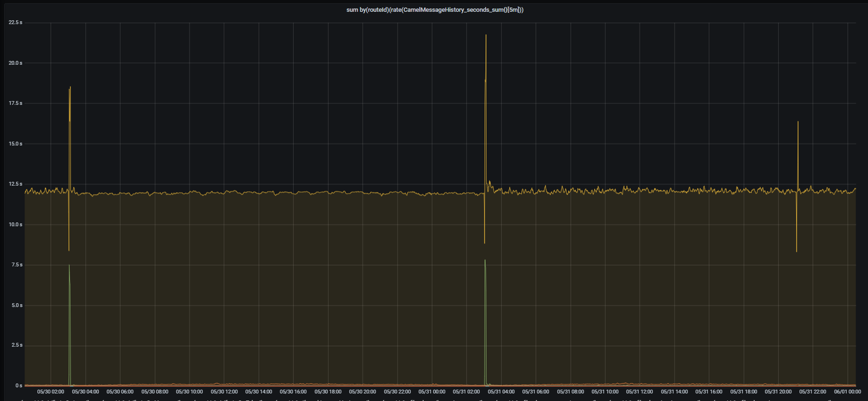Click the 05/31 18:00 time axis label

pyautogui.click(x=744, y=392)
